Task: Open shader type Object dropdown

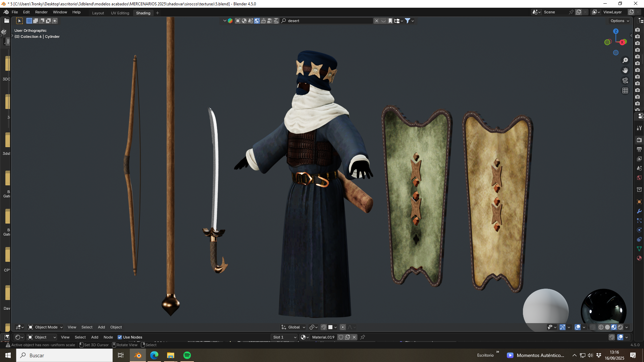Action: tap(42, 337)
